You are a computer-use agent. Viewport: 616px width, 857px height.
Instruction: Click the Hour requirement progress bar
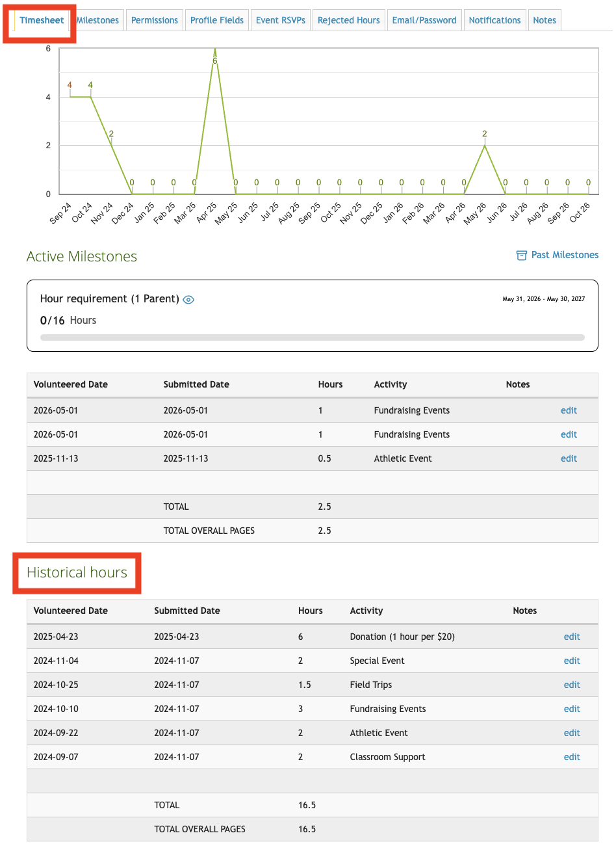point(313,337)
